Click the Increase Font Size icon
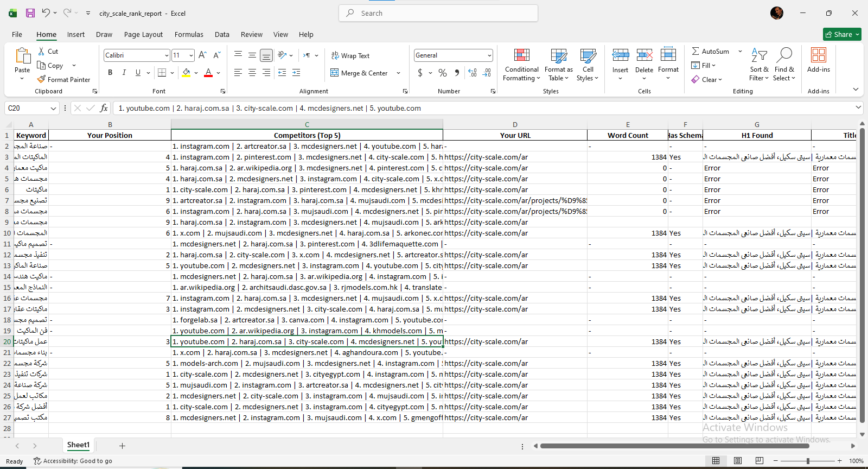The height and width of the screenshot is (469, 868). (202, 55)
